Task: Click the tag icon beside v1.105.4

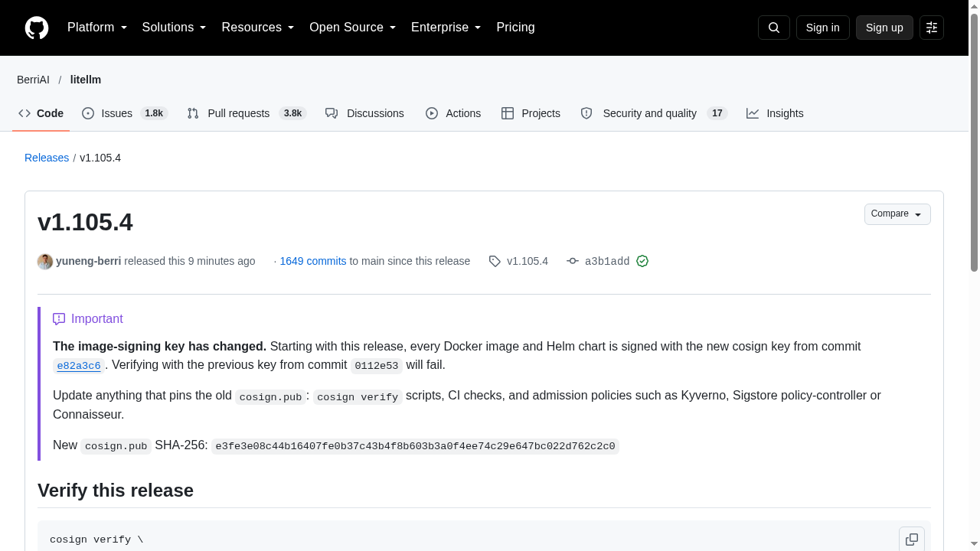Action: point(495,261)
